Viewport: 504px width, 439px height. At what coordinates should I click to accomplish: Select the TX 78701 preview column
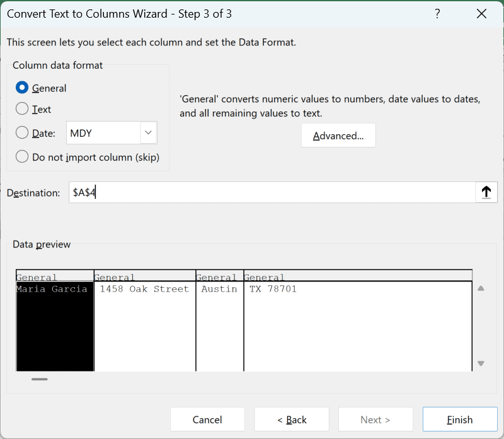pyautogui.click(x=358, y=326)
